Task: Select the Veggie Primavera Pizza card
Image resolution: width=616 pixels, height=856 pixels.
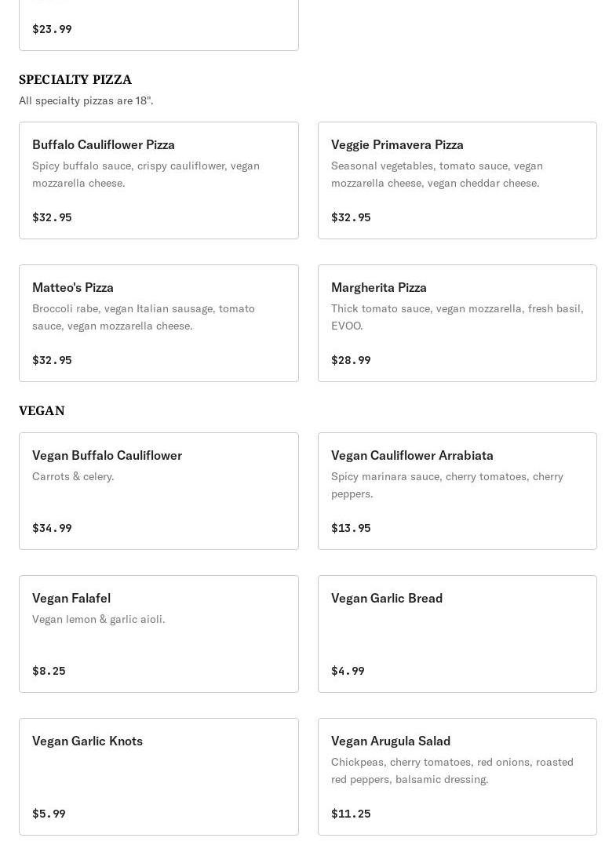Action: pos(457,180)
